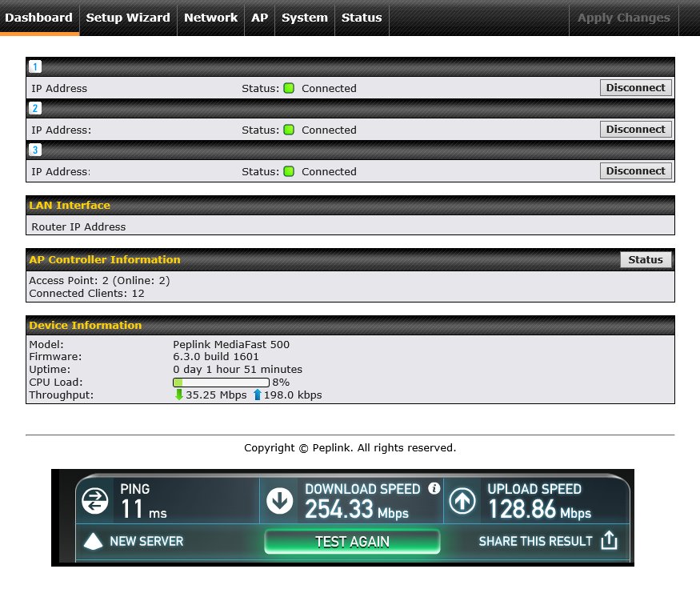Click Connected Clients: 12 text
This screenshot has height=589, width=700.
[86, 294]
